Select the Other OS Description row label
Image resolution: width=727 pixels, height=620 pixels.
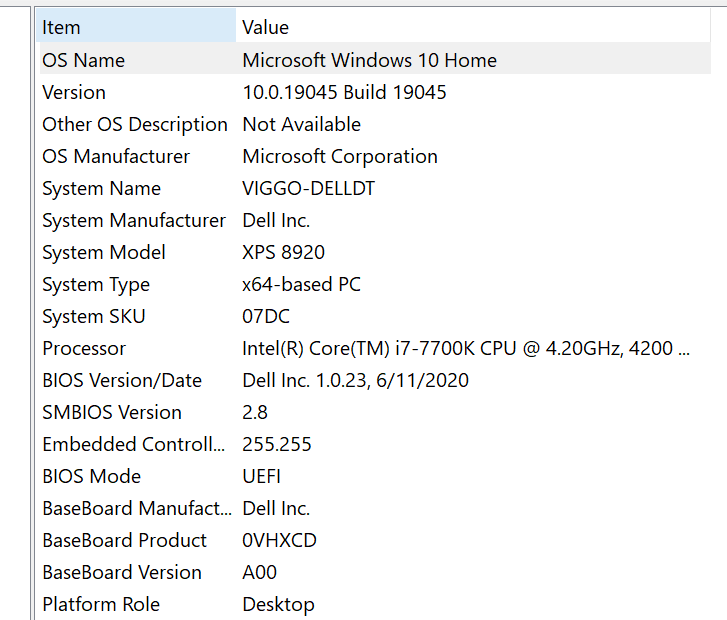point(135,124)
